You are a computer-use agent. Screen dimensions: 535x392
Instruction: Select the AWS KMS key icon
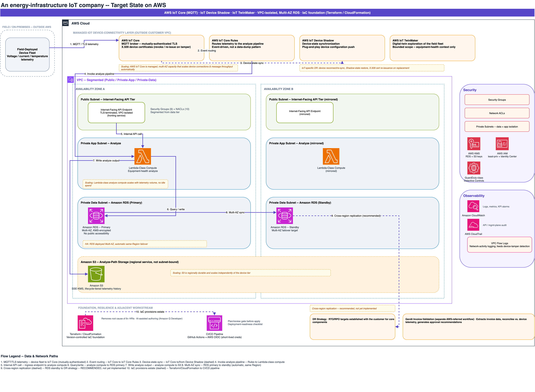coord(474,144)
